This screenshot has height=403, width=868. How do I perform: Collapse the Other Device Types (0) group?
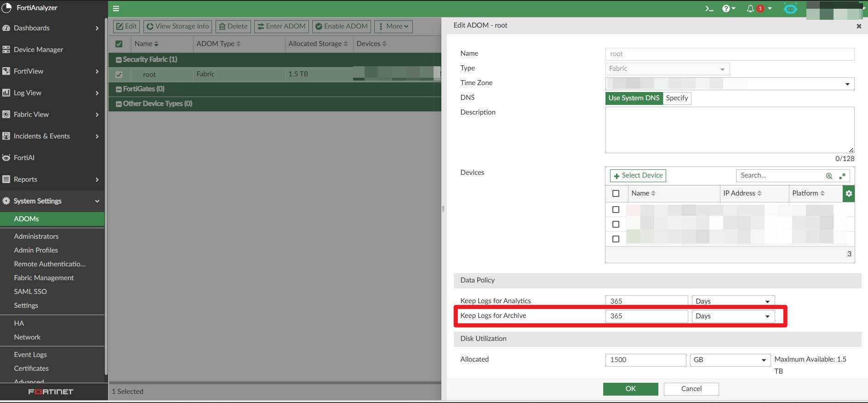119,104
